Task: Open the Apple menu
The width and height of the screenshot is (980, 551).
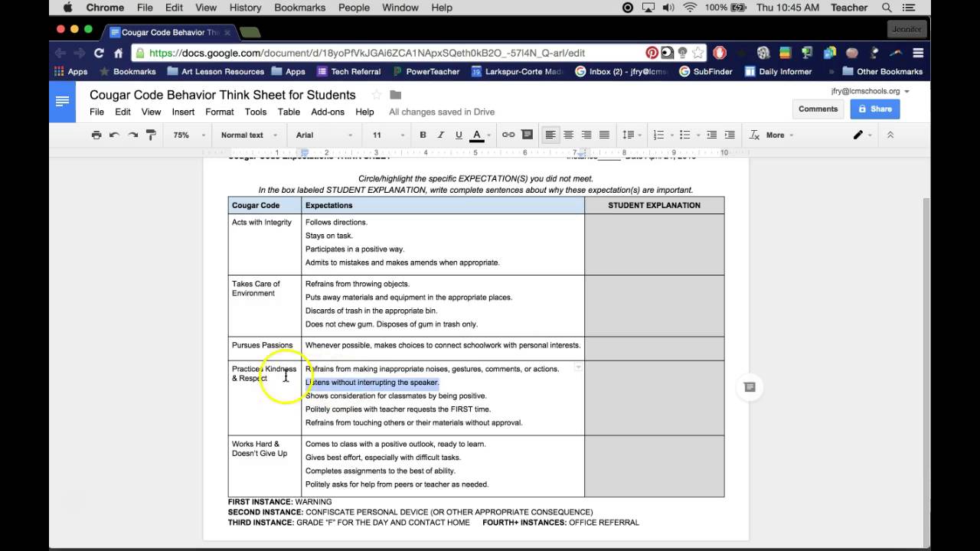Action: coord(67,8)
